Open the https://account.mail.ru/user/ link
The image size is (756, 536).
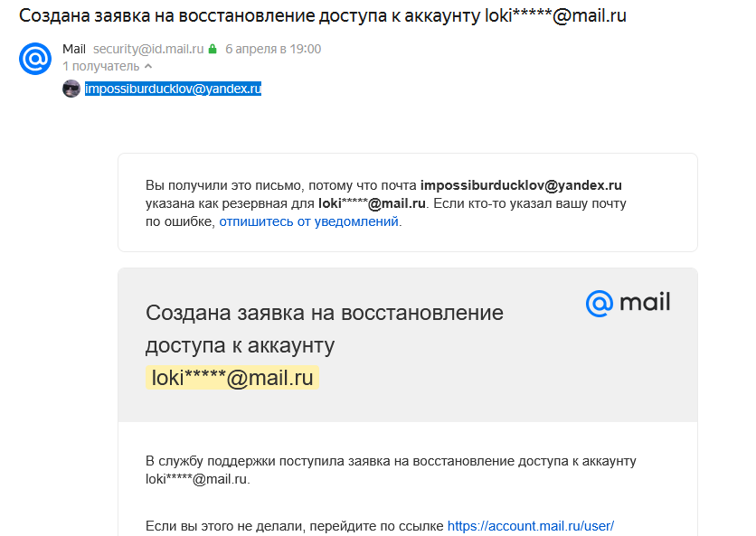click(x=530, y=526)
